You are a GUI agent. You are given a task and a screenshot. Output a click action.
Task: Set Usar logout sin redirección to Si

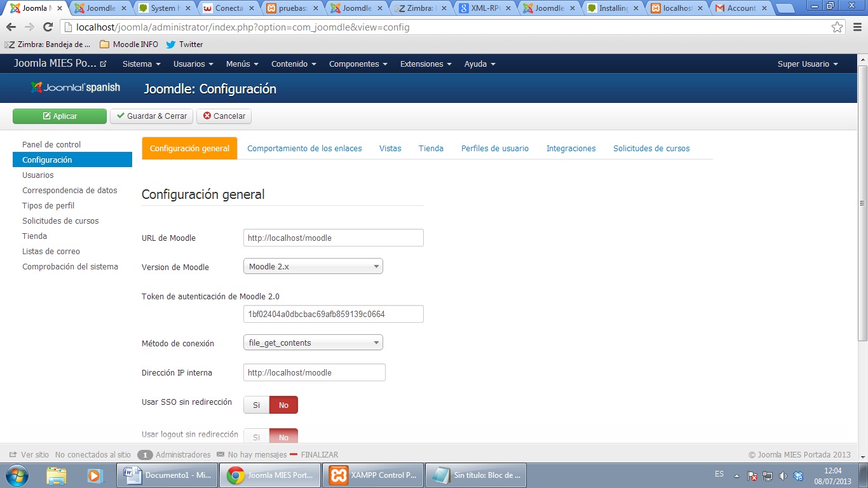[x=256, y=437]
